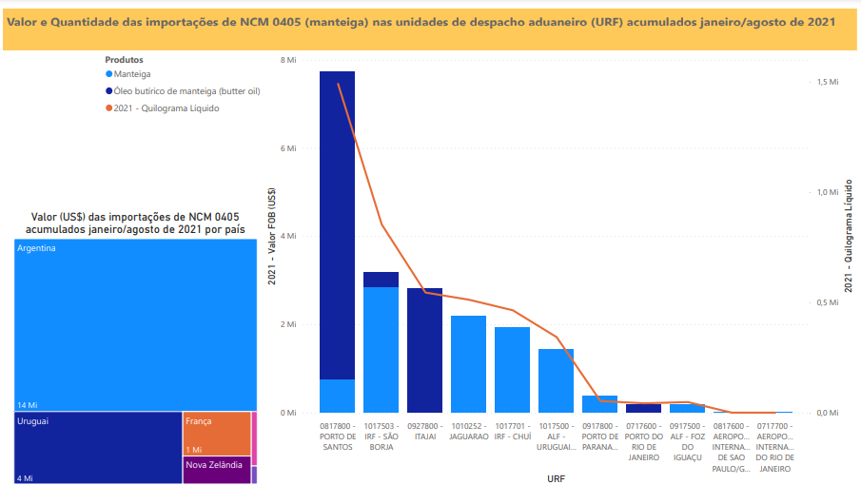Click the ALF Foz do Iguaçu bar
This screenshot has width=861, height=504.
click(x=688, y=409)
